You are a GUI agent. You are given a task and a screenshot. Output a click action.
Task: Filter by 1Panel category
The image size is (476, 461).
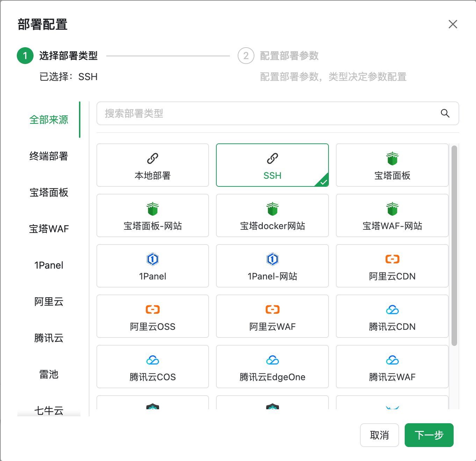[49, 265]
